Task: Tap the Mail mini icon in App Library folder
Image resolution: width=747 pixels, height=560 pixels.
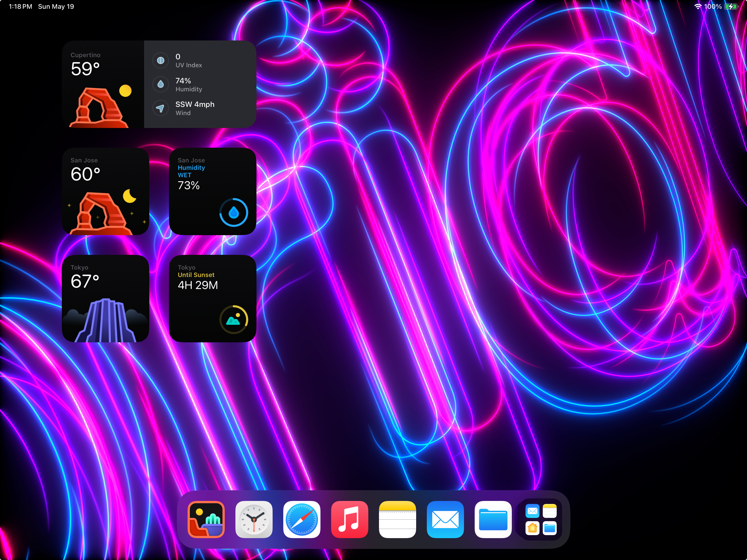Action: [533, 511]
